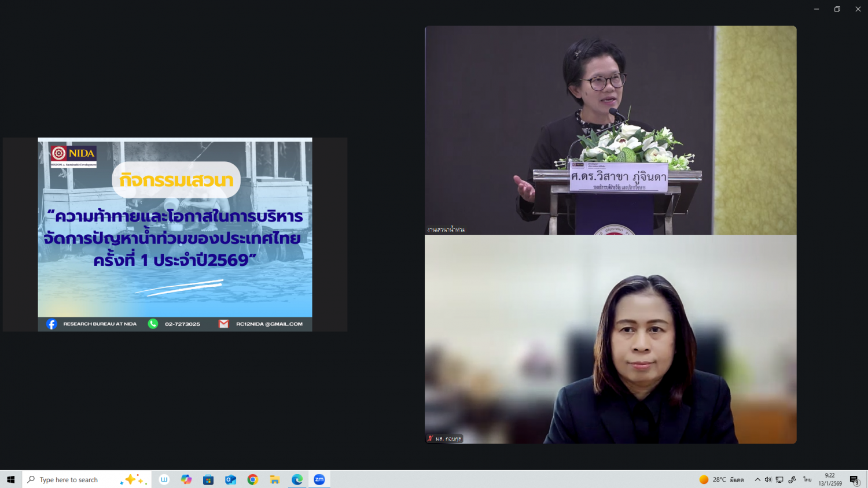Screen dimensions: 868x488
Task: Open File Explorer from the taskbar
Action: pos(275,479)
